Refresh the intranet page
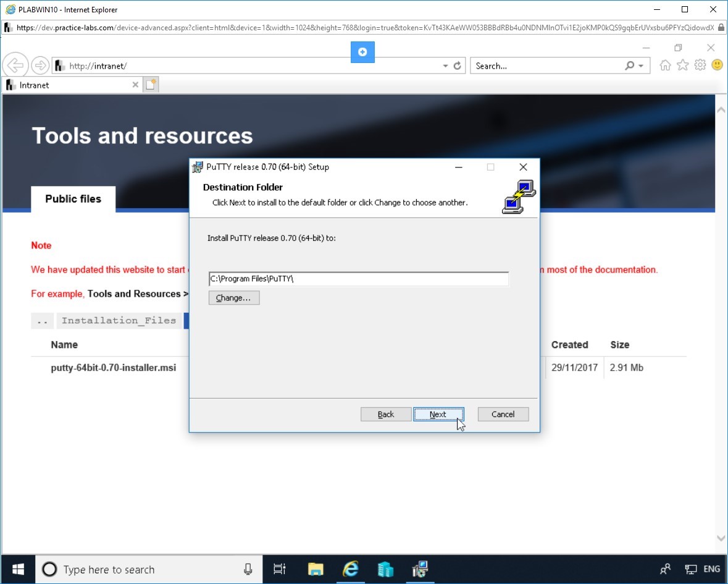Viewport: 728px width, 584px height. click(x=458, y=66)
